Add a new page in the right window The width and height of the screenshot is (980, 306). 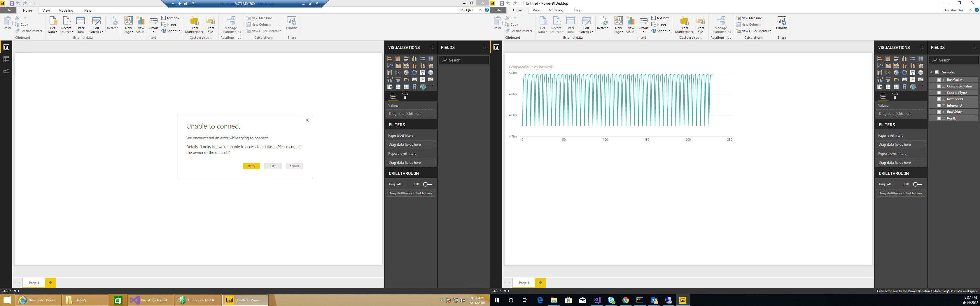click(x=540, y=283)
